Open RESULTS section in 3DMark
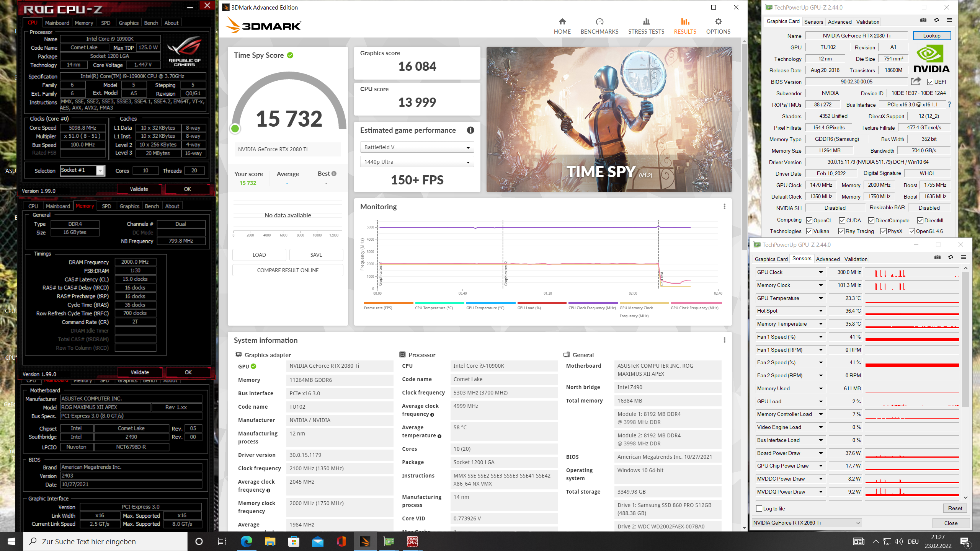 685,26
